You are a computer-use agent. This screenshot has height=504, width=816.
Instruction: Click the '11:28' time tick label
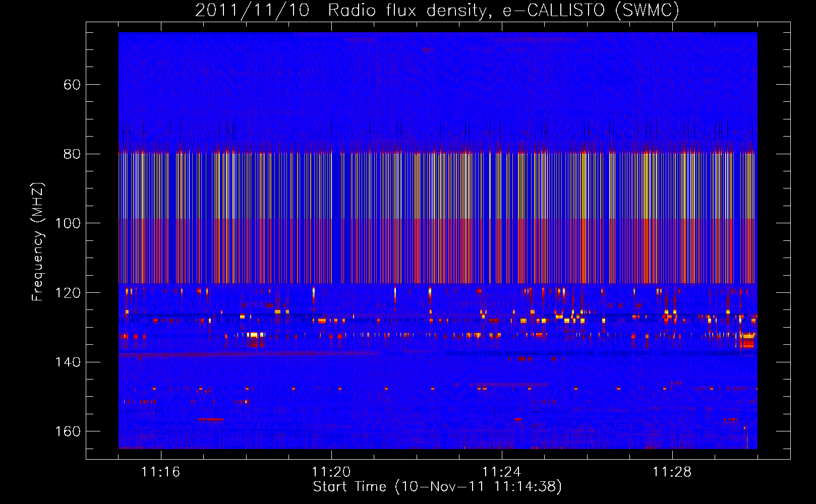click(672, 472)
